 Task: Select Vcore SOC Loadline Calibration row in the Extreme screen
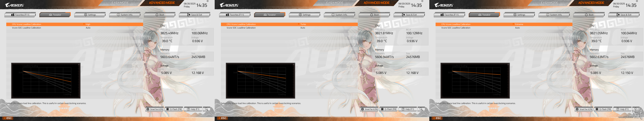click(504, 28)
